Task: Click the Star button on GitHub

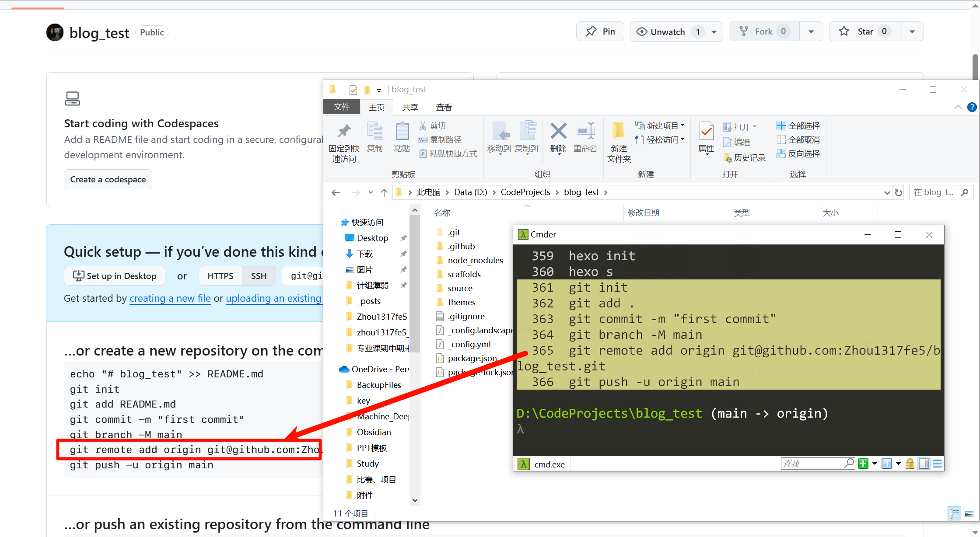Action: coord(864,31)
